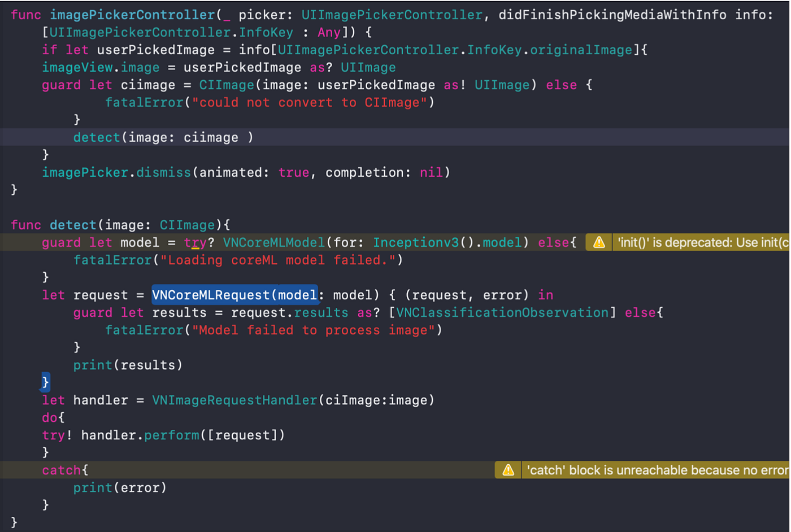Click the deprecation warning triangle icon

(598, 242)
